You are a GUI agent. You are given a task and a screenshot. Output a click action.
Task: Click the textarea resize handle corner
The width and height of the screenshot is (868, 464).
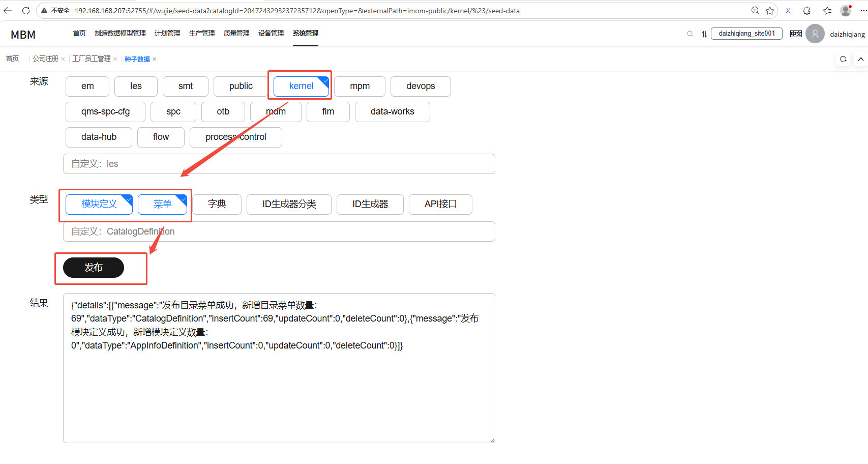(x=492, y=440)
